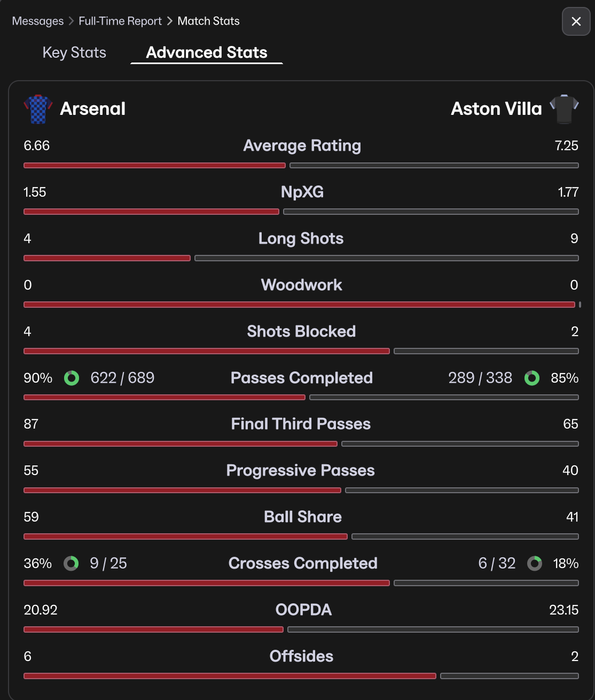Click the Aston Villa dark kit icon

point(564,109)
